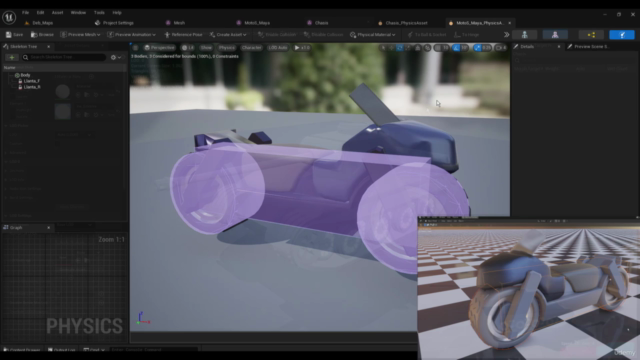The height and width of the screenshot is (360, 640).
Task: Select the Llanta_R bone in the tree
Action: [x=32, y=87]
